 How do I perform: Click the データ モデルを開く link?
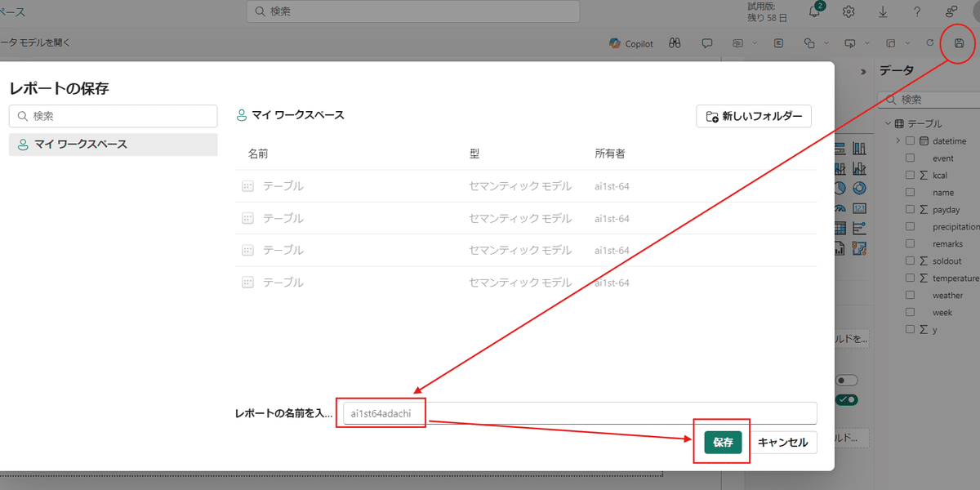point(35,42)
